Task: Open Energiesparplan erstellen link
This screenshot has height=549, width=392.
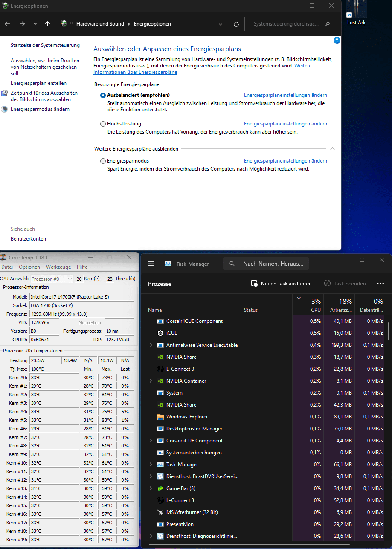Action: [38, 83]
